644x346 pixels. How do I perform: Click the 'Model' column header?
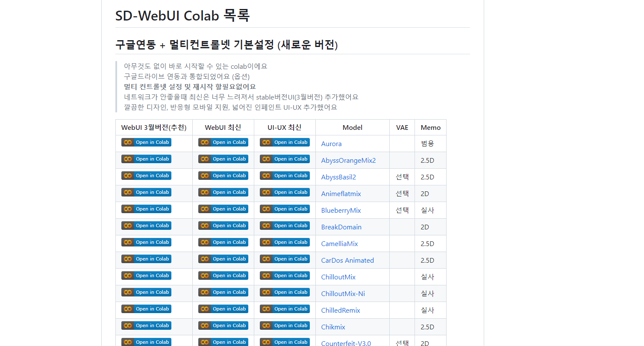[353, 127]
